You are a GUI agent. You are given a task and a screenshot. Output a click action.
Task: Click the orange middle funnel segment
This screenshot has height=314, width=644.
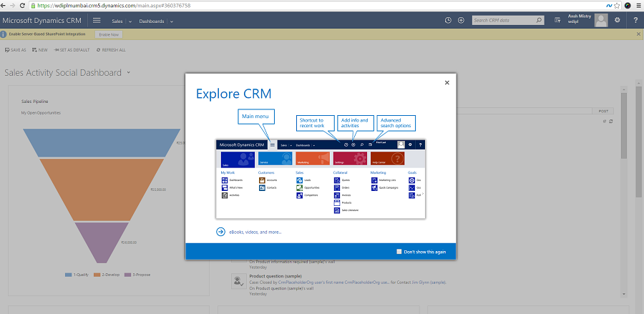click(102, 190)
